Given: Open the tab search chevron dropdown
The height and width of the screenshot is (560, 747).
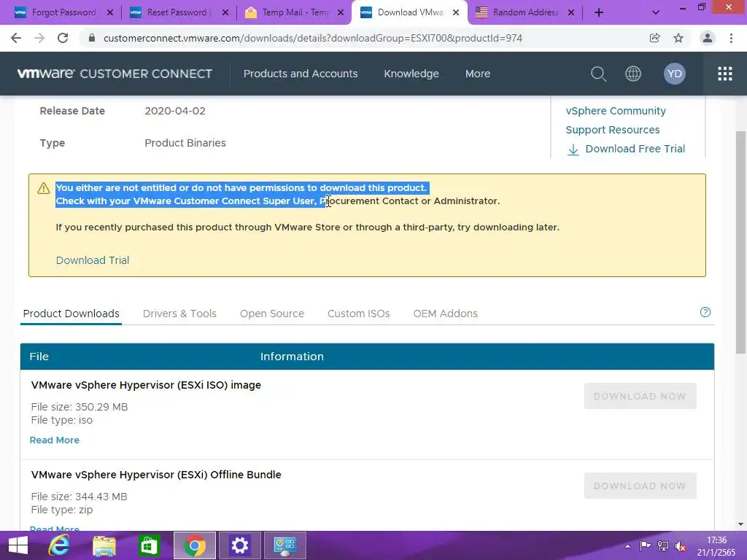Looking at the screenshot, I should pos(656,12).
